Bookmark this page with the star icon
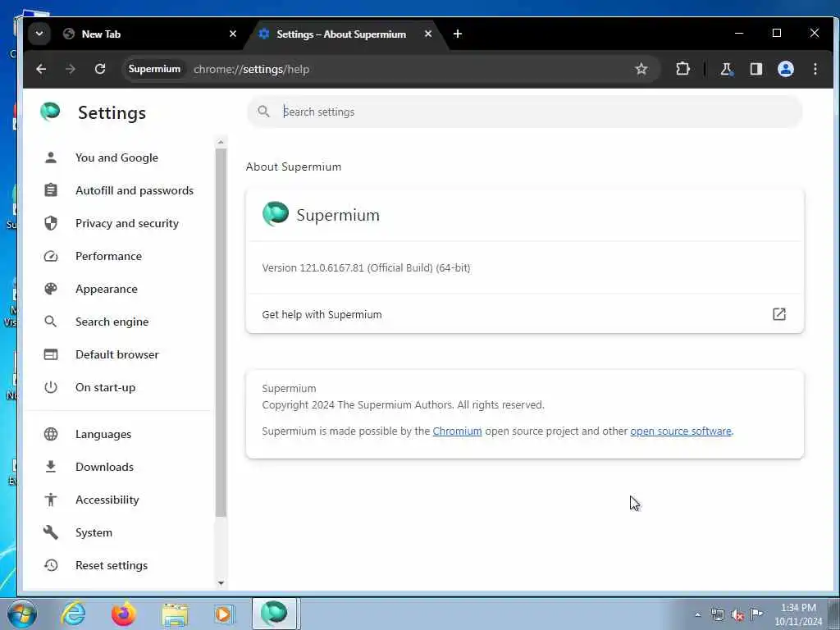 (x=641, y=69)
